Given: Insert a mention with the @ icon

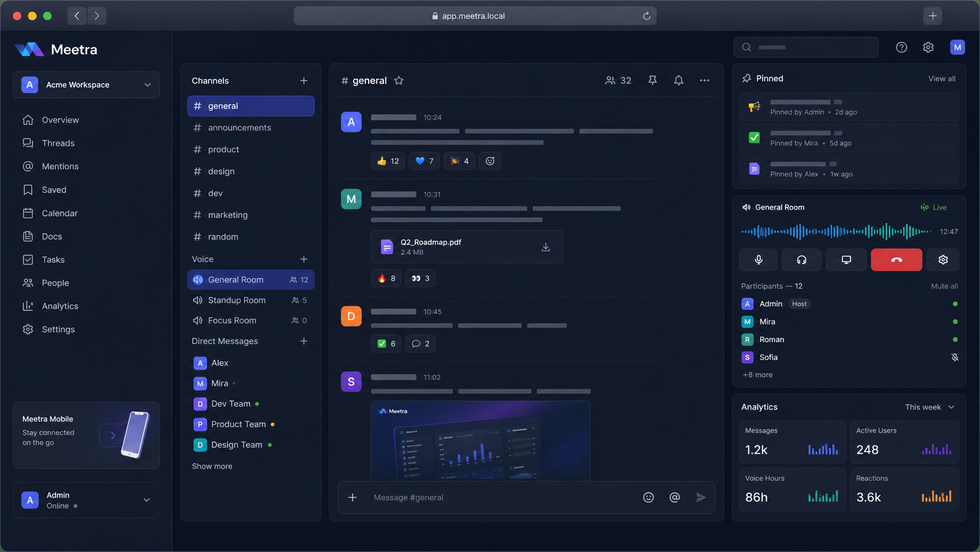Looking at the screenshot, I should click(675, 497).
